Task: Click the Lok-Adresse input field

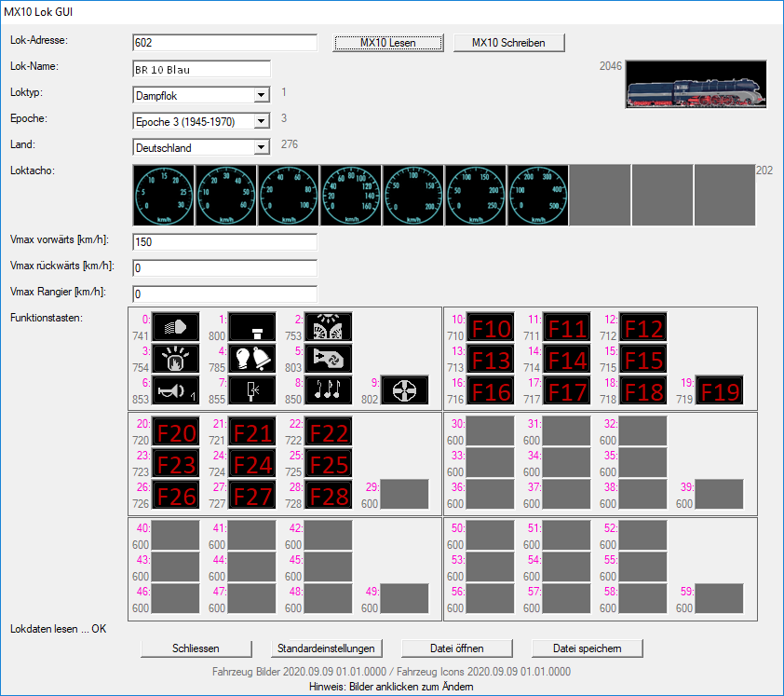Action: (x=224, y=43)
